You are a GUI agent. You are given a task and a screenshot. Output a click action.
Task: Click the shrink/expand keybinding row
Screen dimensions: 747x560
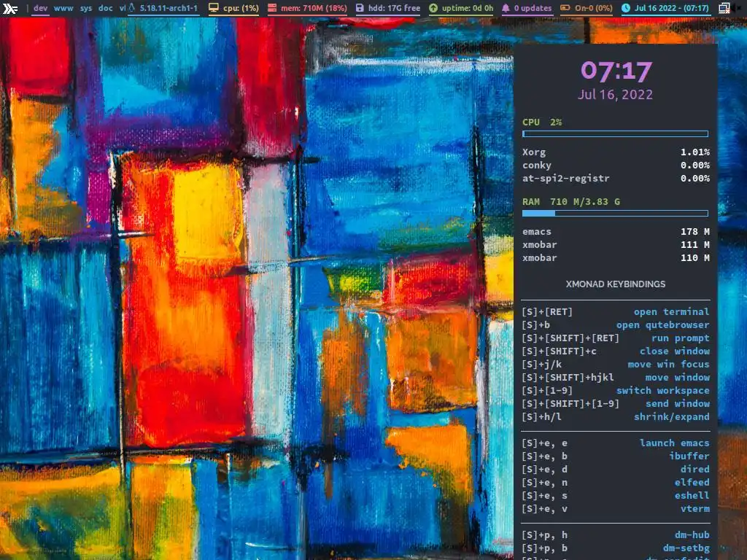[616, 417]
